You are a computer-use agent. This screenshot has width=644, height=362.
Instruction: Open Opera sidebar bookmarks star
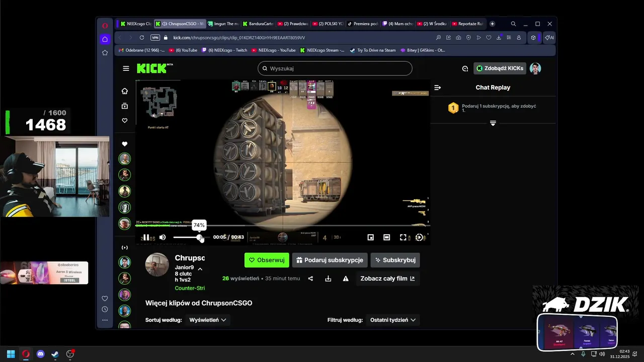[105, 53]
